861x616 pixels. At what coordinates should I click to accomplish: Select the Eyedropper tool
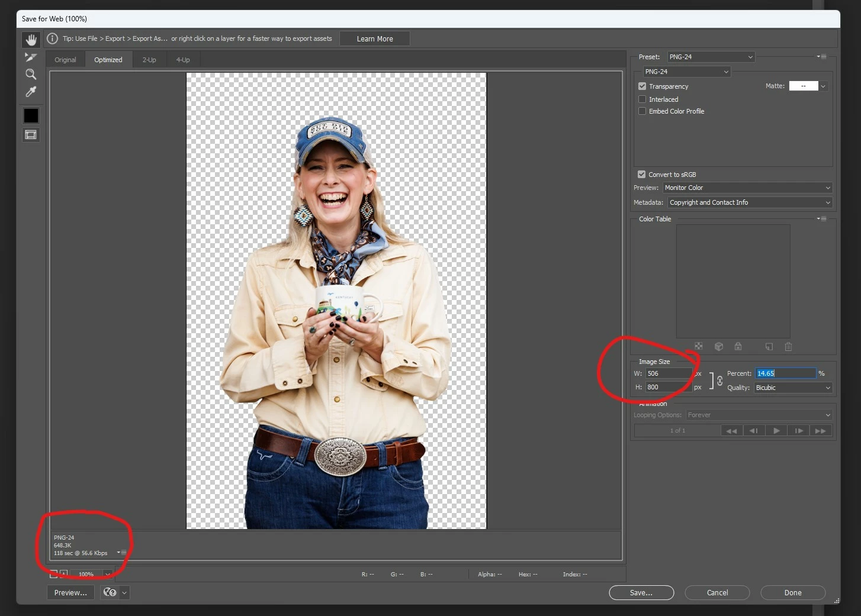31,92
